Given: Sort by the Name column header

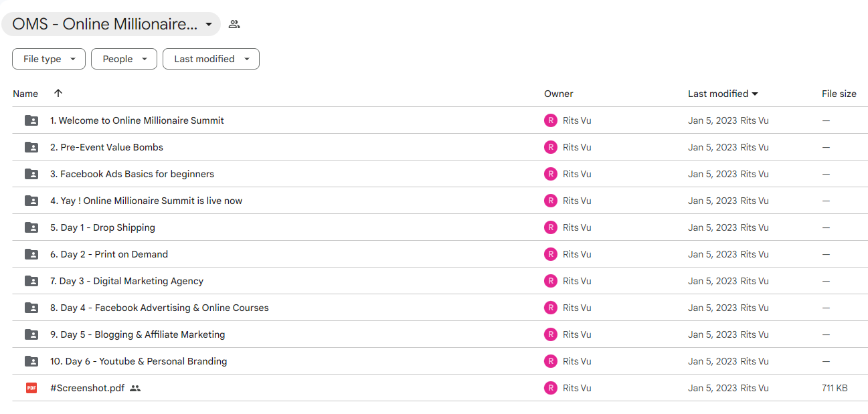Looking at the screenshot, I should [25, 94].
